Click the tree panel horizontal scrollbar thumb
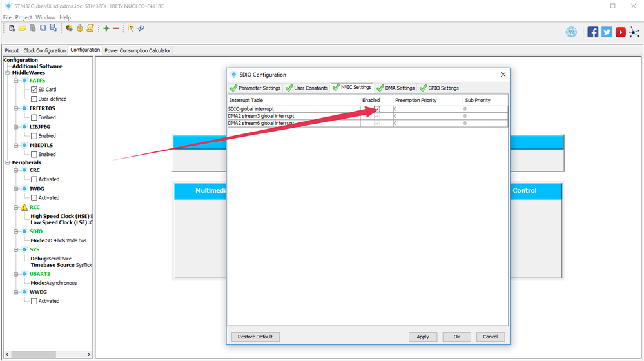Image resolution: width=644 pixels, height=361 pixels. click(x=33, y=354)
